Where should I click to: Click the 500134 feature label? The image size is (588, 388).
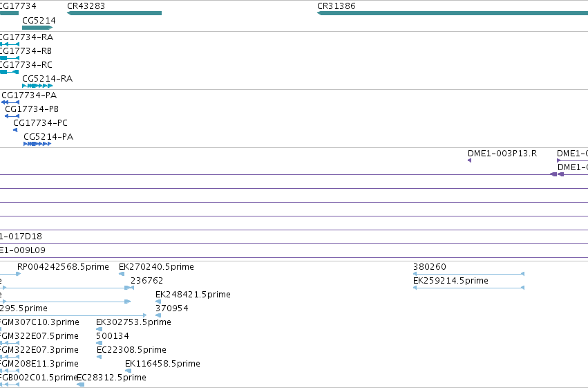(x=113, y=336)
